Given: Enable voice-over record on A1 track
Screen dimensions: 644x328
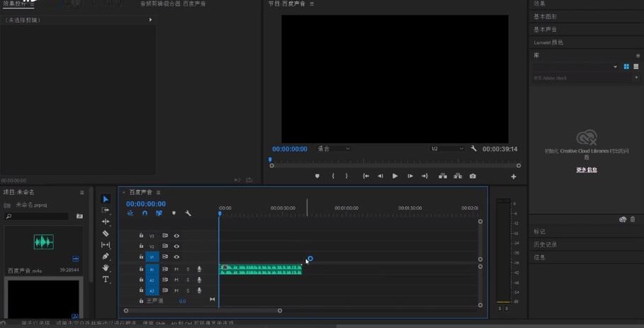Looking at the screenshot, I should pos(199,269).
